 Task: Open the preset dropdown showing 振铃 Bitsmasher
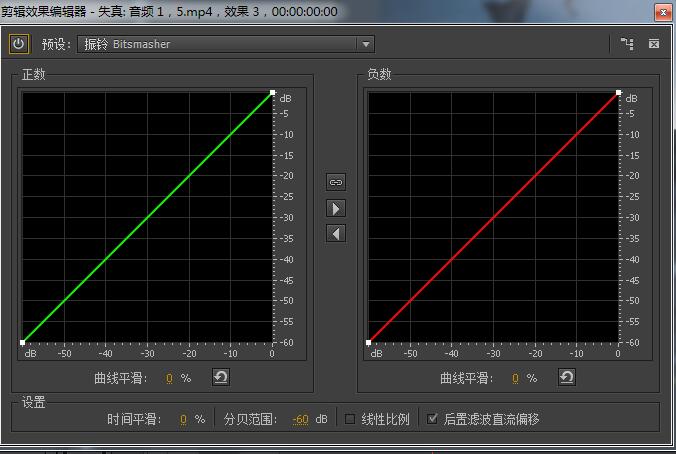coord(225,44)
